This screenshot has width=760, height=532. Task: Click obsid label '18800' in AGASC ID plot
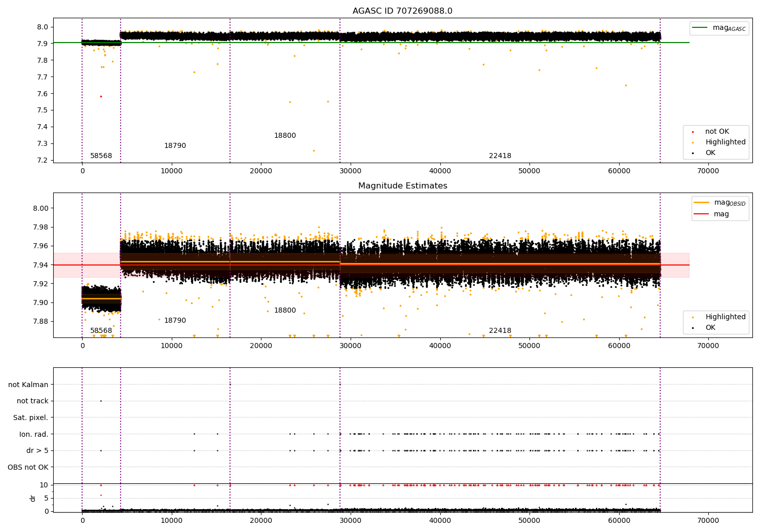pyautogui.click(x=285, y=136)
